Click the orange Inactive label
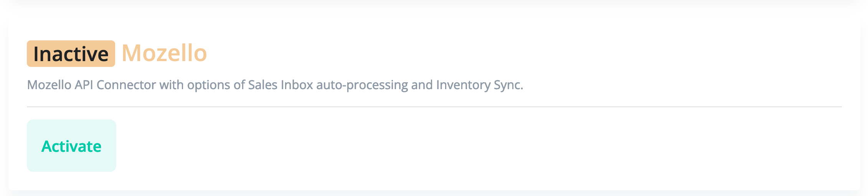 (71, 54)
